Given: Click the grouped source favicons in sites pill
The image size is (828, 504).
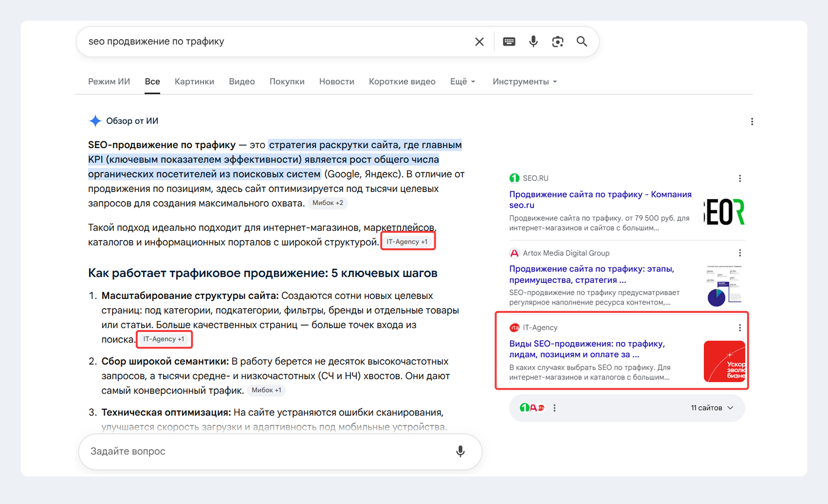Looking at the screenshot, I should (532, 408).
